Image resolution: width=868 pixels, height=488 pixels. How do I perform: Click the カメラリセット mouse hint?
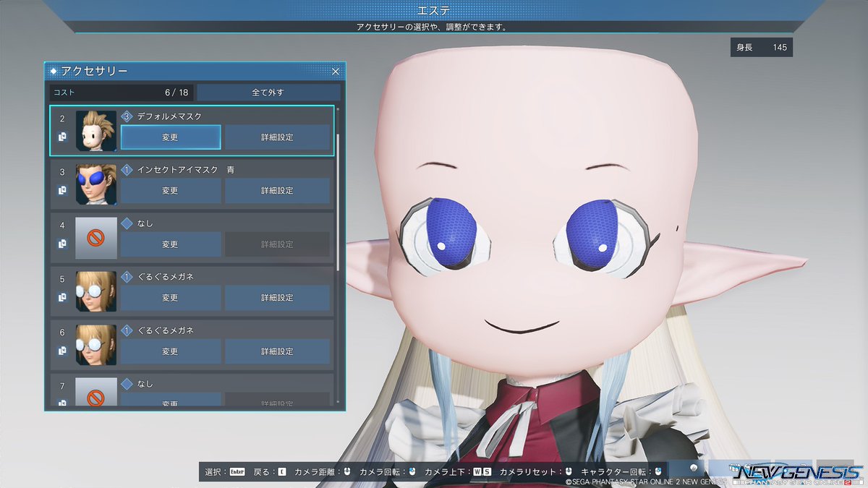[x=536, y=472]
